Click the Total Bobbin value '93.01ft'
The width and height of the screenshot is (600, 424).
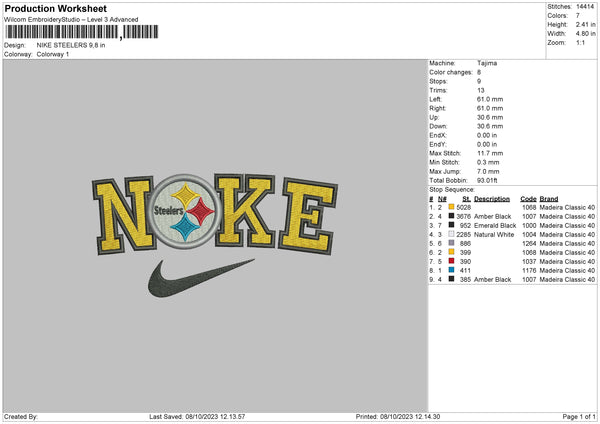pyautogui.click(x=487, y=181)
